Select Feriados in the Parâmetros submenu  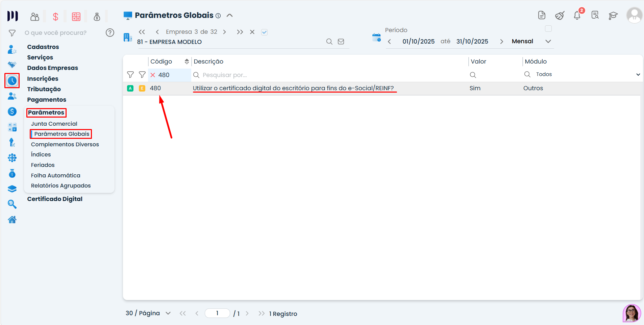43,165
